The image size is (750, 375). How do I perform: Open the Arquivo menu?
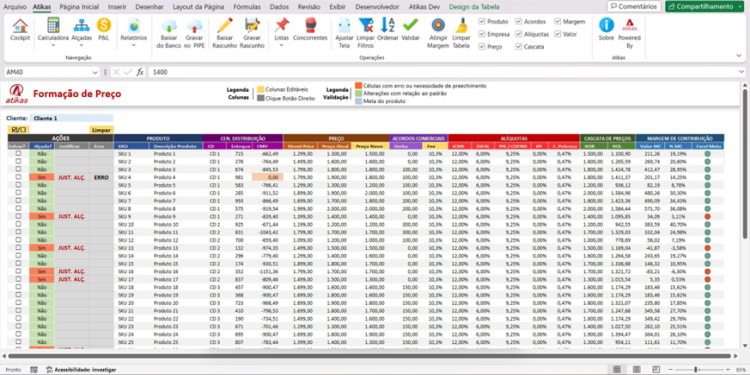15,7
